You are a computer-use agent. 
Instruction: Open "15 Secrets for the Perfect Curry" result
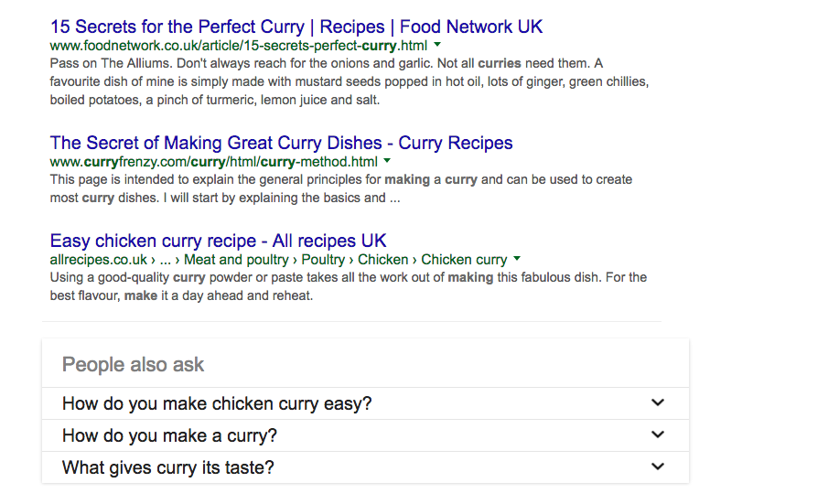click(x=296, y=26)
